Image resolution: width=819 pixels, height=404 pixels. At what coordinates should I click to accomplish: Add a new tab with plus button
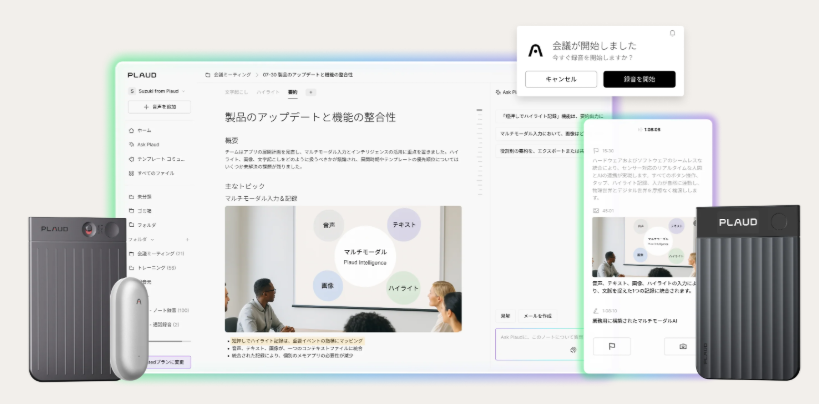point(311,91)
